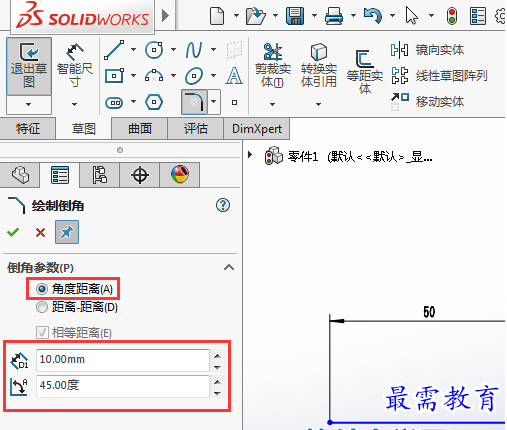Screen dimensions: 507x430
Task: Open dropdown under Exit Sketch button
Action: [x=29, y=105]
